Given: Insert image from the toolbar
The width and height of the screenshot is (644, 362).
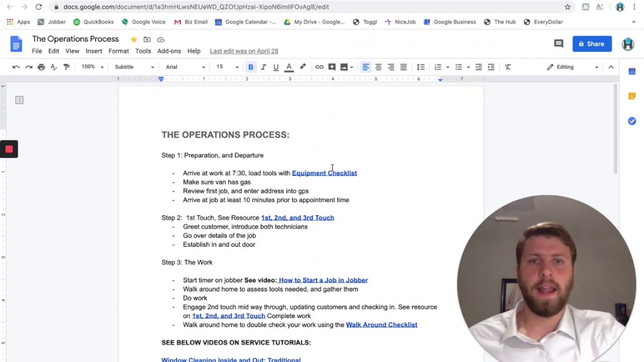Looking at the screenshot, I should (x=344, y=67).
